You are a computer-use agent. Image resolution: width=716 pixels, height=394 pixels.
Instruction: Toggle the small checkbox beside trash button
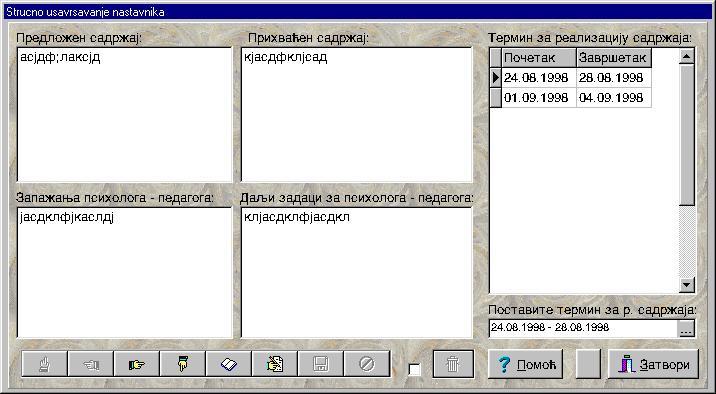pyautogui.click(x=414, y=369)
